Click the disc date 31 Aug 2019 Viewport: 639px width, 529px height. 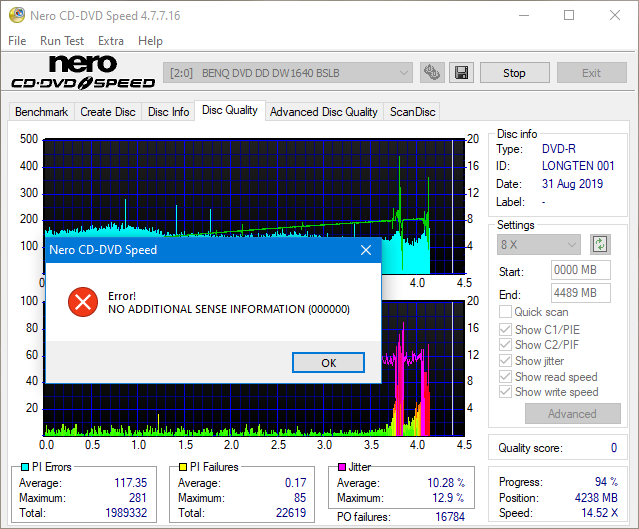point(572,184)
